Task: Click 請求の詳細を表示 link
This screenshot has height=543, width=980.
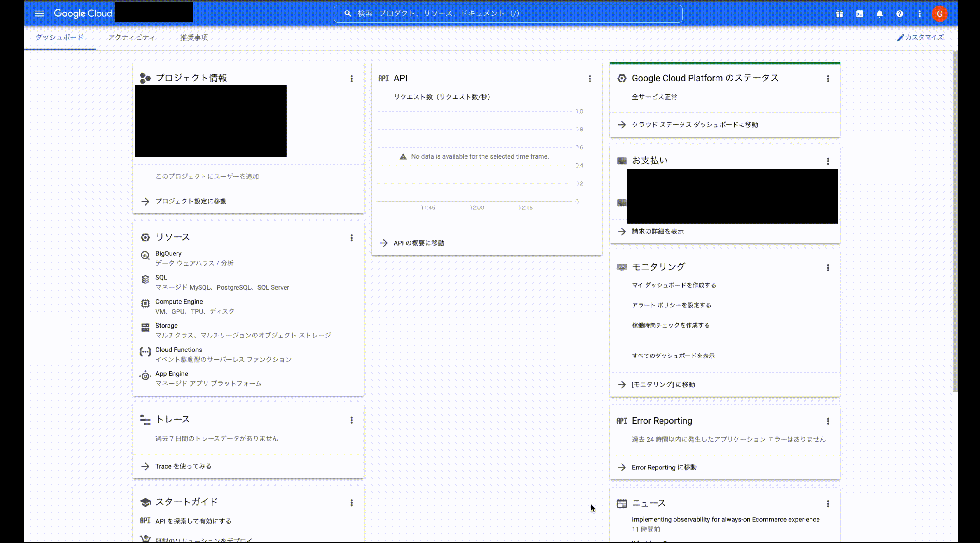Action: click(658, 231)
